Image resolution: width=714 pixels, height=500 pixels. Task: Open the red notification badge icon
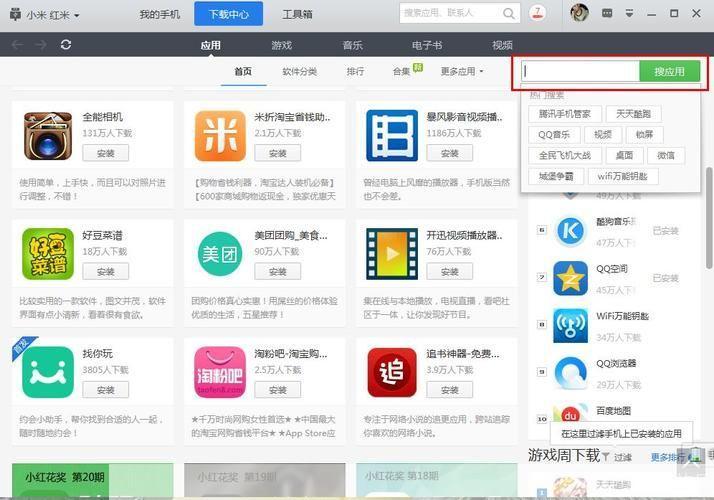point(538,13)
